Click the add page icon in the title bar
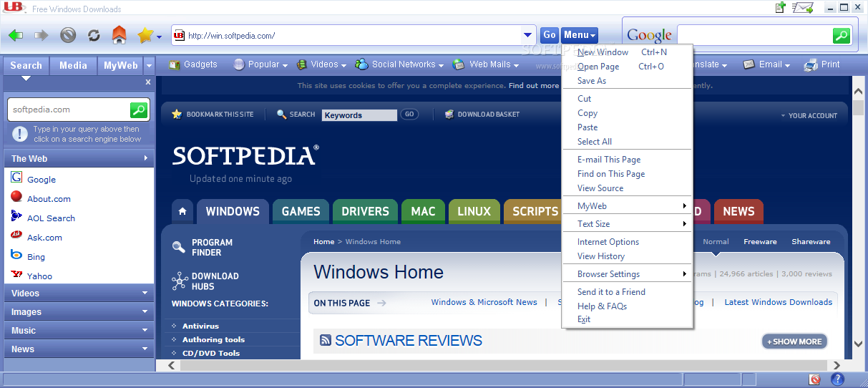The image size is (868, 388). tap(781, 8)
